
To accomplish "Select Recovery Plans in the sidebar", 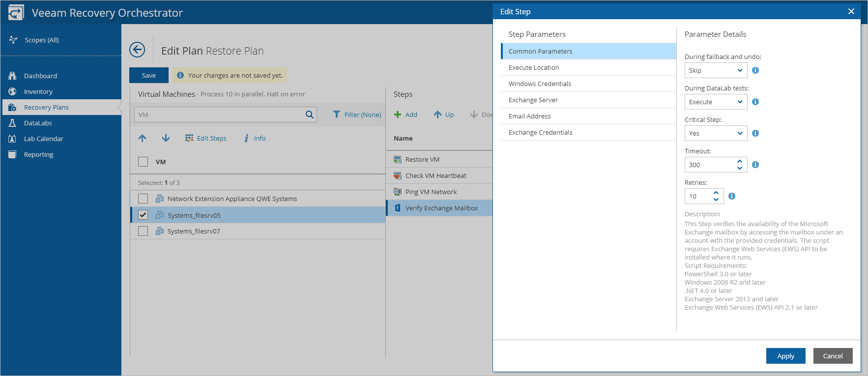I will (46, 107).
